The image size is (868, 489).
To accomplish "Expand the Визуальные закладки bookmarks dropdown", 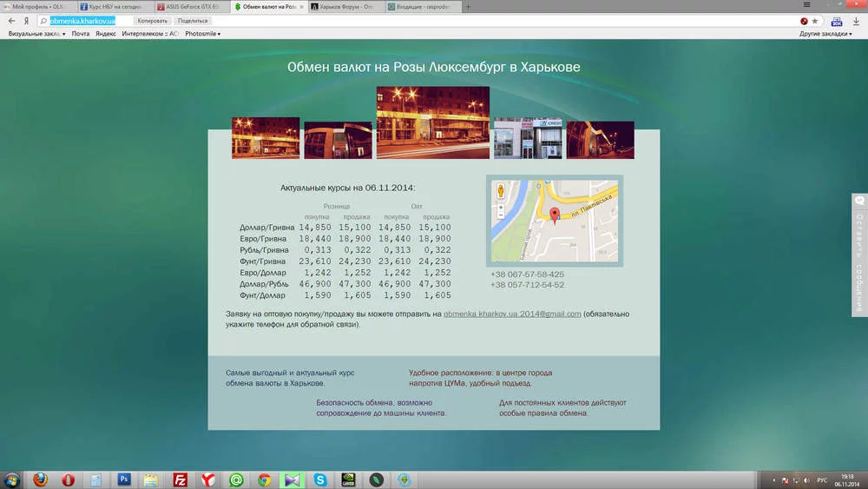I will point(36,34).
